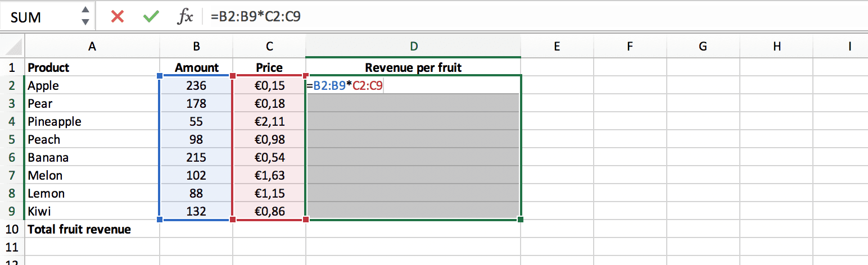Expand the Name Box dropdown arrows
Viewport: 868px width, 265px height.
coord(85,16)
